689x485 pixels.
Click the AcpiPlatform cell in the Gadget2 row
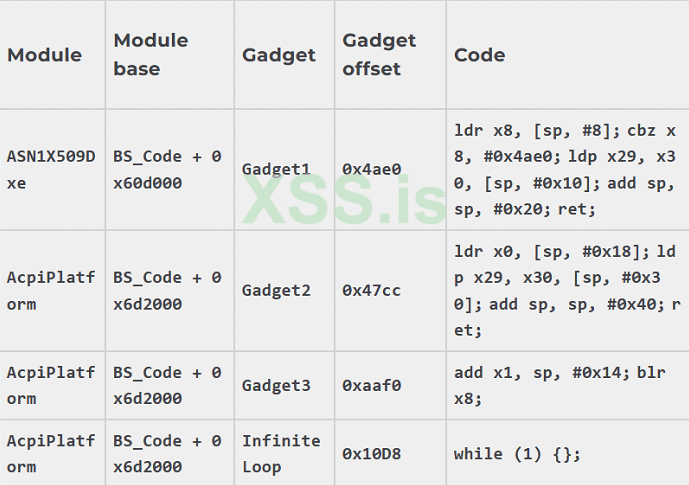pyautogui.click(x=52, y=291)
